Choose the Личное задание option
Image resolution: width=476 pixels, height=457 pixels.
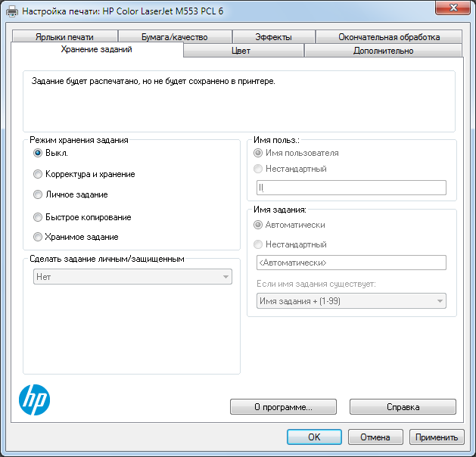38,194
